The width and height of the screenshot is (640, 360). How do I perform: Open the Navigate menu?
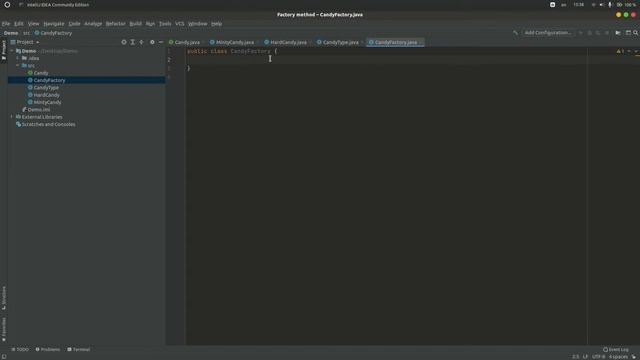54,24
